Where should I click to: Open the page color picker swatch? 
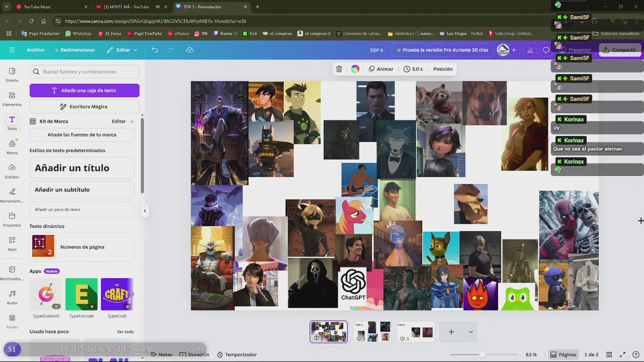point(355,69)
